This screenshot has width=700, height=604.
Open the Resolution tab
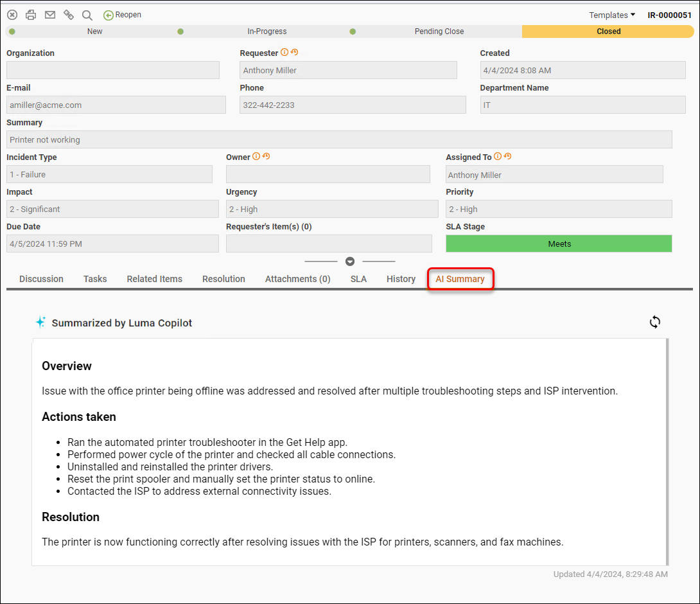[x=223, y=279]
